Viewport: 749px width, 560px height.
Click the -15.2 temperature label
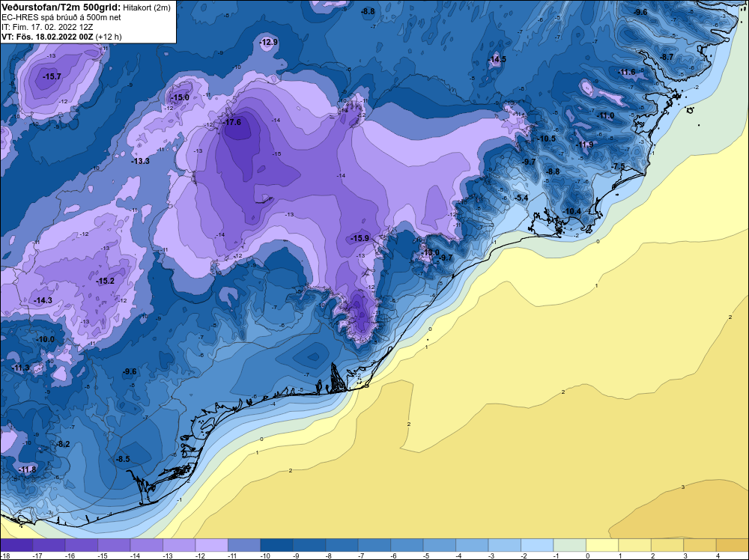[105, 281]
